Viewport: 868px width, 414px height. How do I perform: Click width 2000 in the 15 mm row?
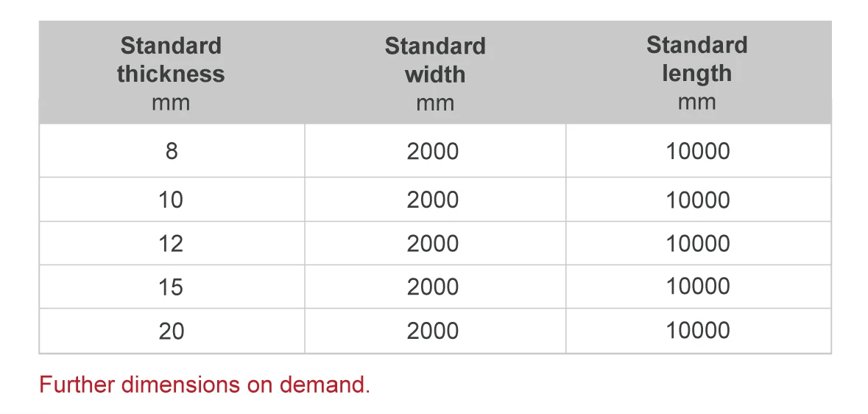pos(433,287)
